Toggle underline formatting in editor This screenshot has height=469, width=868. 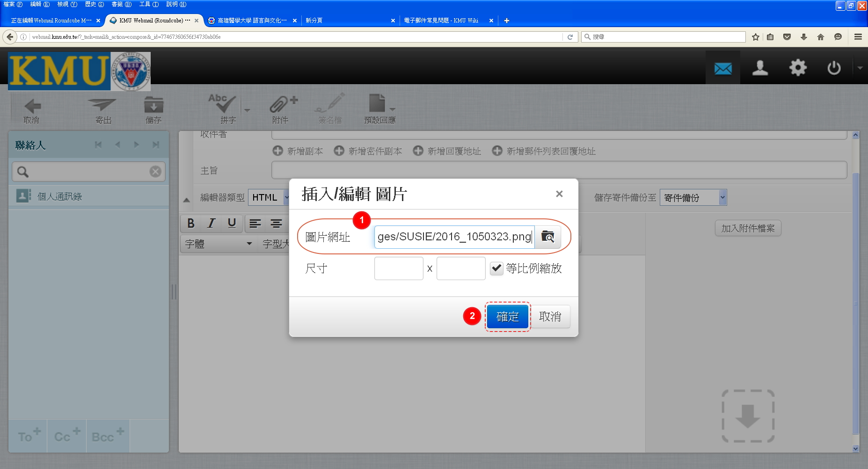pyautogui.click(x=232, y=223)
